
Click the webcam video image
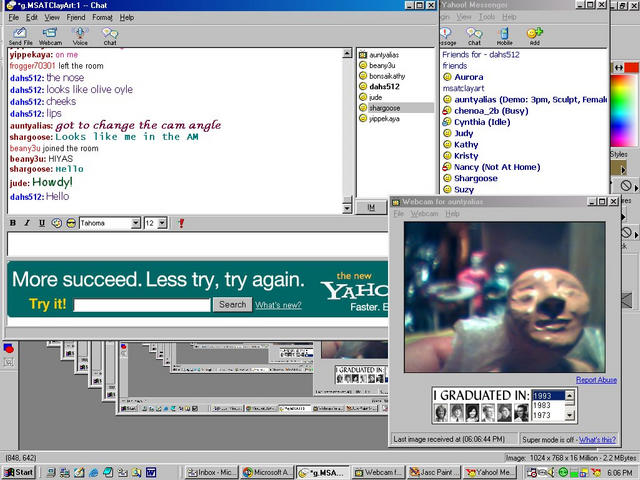tap(504, 297)
